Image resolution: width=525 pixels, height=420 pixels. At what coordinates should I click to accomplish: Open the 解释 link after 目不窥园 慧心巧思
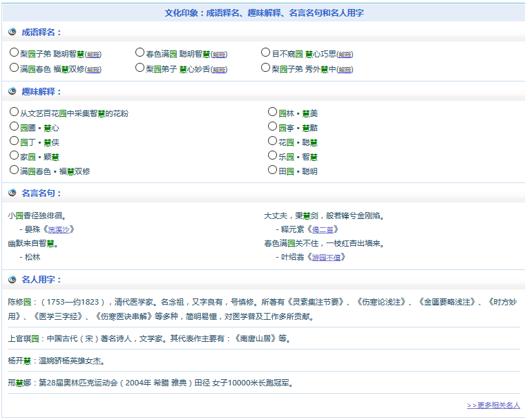click(345, 55)
